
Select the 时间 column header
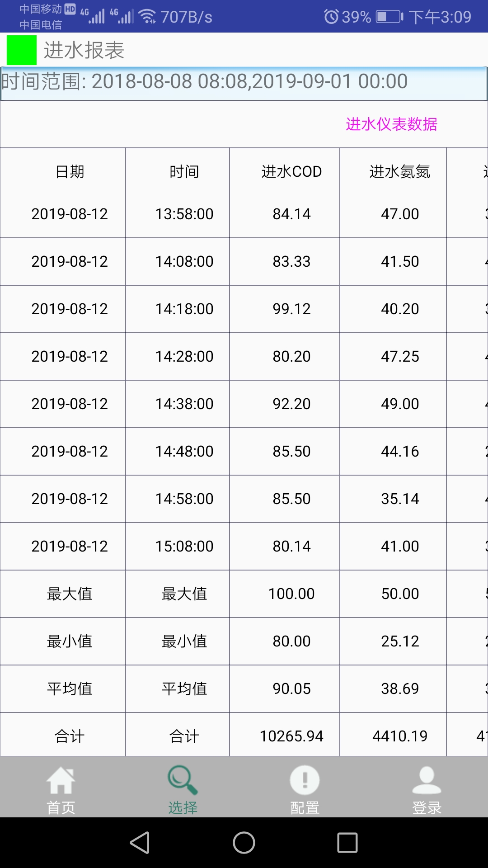pos(184,172)
